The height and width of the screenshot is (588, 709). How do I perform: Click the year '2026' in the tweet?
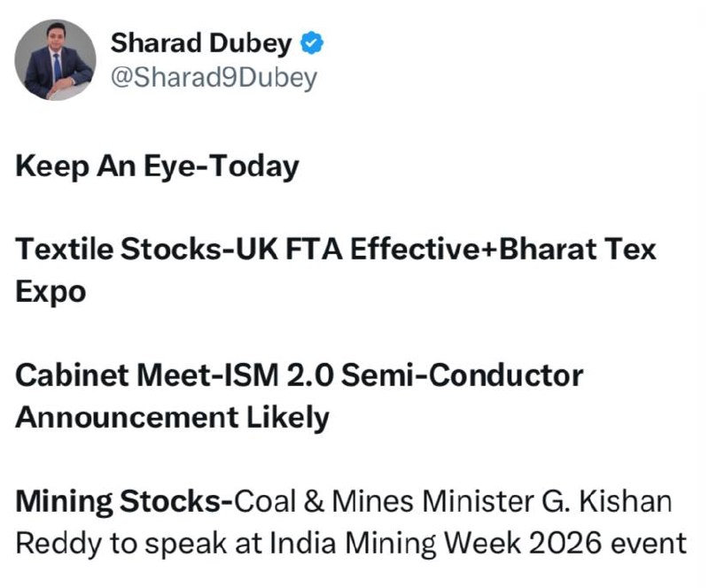[565, 543]
